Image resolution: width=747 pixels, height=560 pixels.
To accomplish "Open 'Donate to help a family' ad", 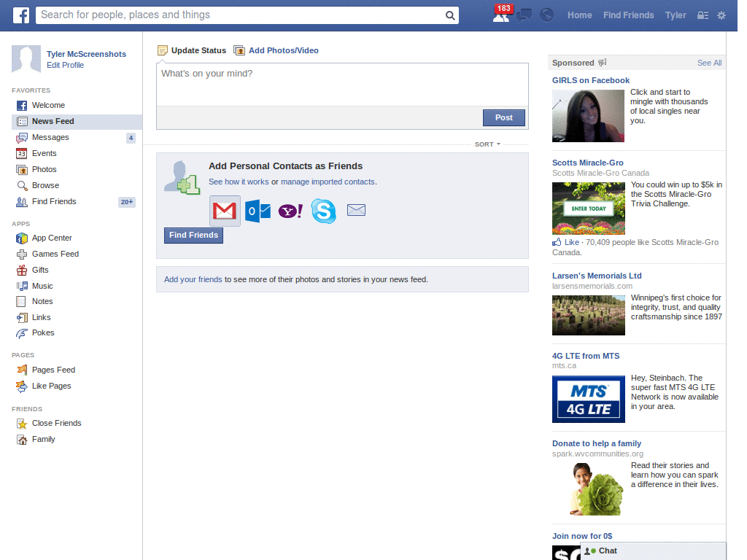I will 597,443.
